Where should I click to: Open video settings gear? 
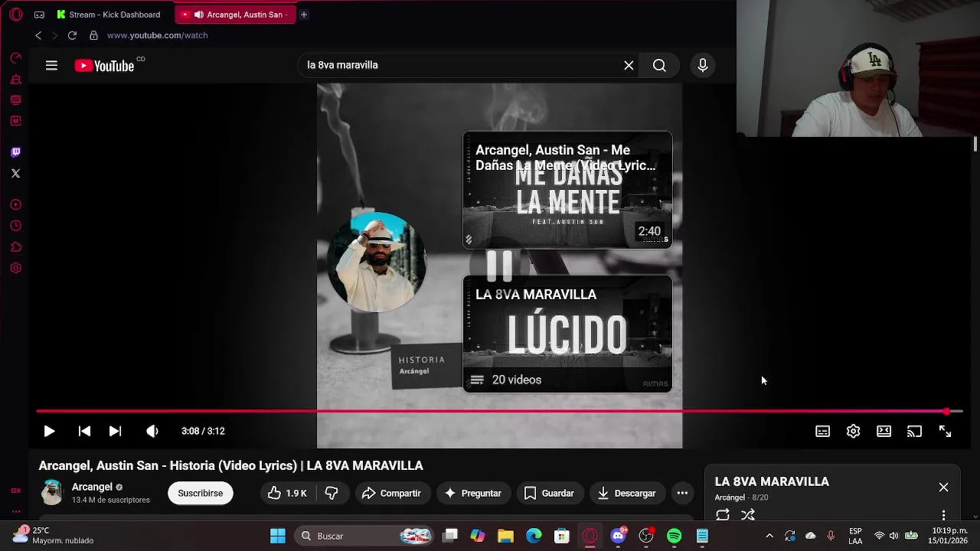click(853, 432)
